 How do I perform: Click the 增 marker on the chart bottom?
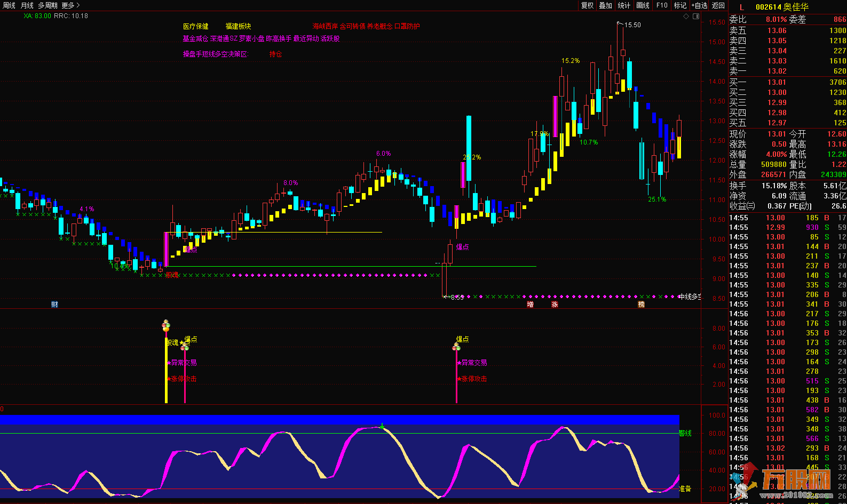pos(530,304)
